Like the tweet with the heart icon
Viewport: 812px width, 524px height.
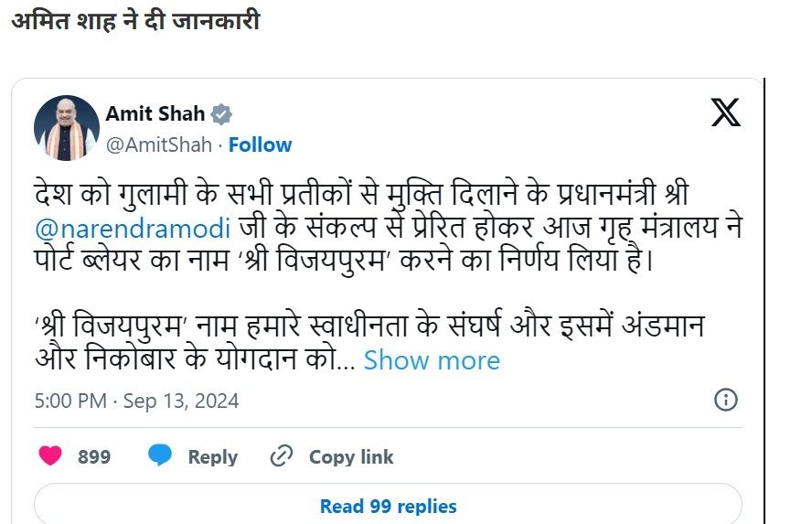pyautogui.click(x=49, y=456)
